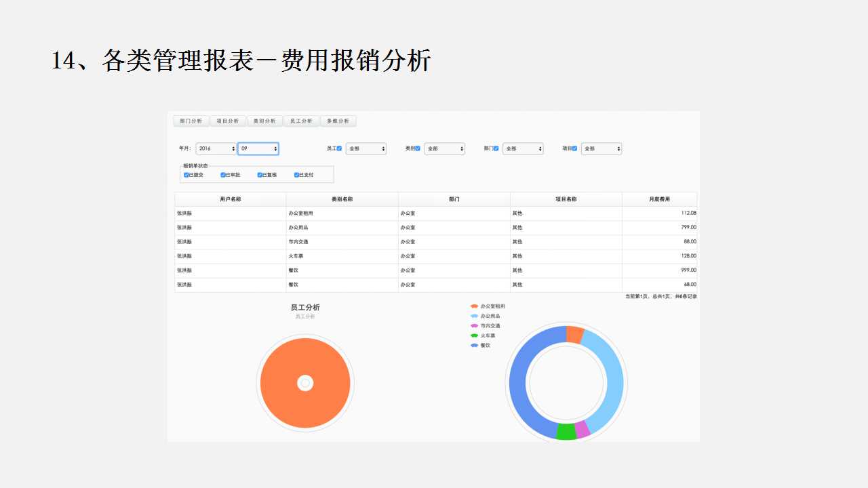Expand the 项目 filter dropdown

pyautogui.click(x=601, y=148)
